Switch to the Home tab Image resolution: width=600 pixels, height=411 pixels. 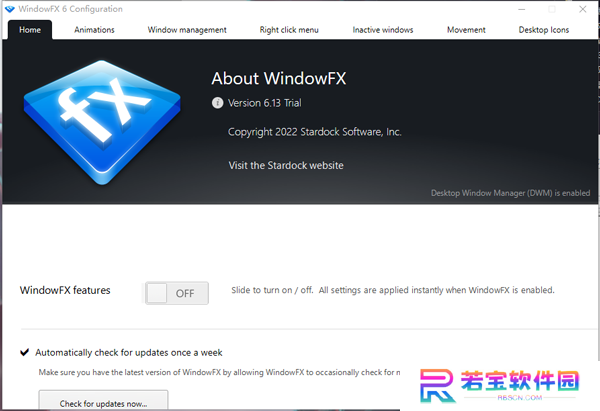[30, 29]
